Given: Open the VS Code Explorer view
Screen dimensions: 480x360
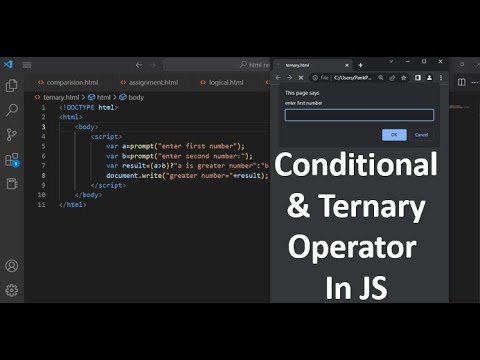Looking at the screenshot, I should 12,86.
